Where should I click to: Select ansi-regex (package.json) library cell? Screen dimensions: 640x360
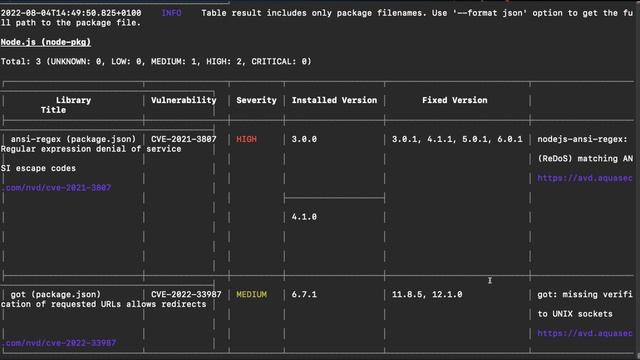click(73, 139)
